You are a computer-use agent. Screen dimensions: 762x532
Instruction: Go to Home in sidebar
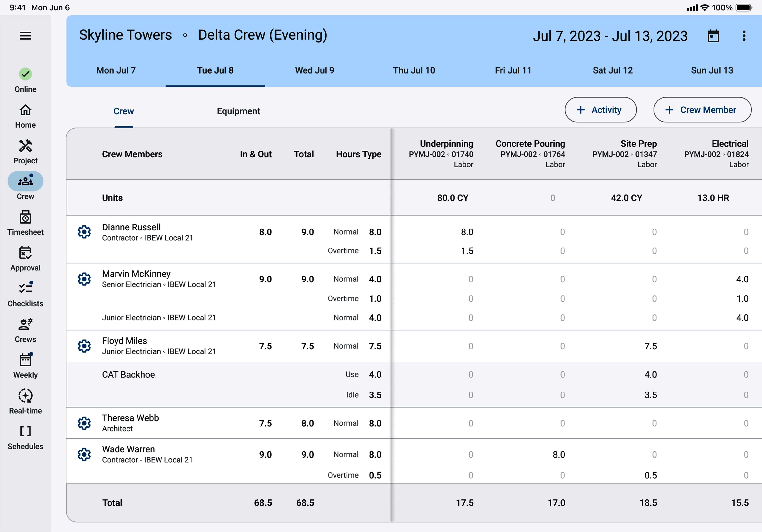pos(25,116)
